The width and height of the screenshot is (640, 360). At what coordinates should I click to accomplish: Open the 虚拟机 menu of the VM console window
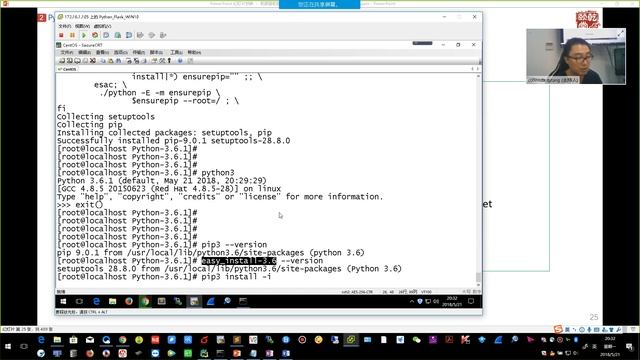click(x=102, y=26)
